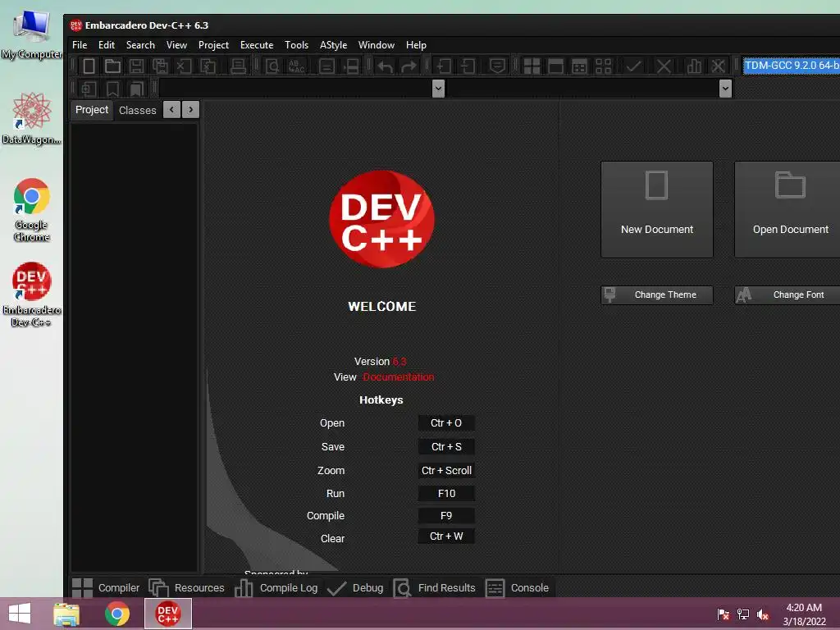Expand the first class browser dropdown
Viewport: 840px width, 630px height.
438,89
